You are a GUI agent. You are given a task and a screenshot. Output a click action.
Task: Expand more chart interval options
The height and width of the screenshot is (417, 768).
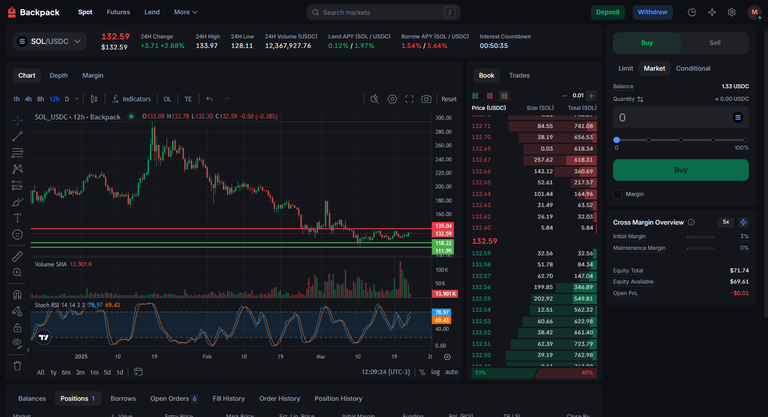click(x=76, y=99)
